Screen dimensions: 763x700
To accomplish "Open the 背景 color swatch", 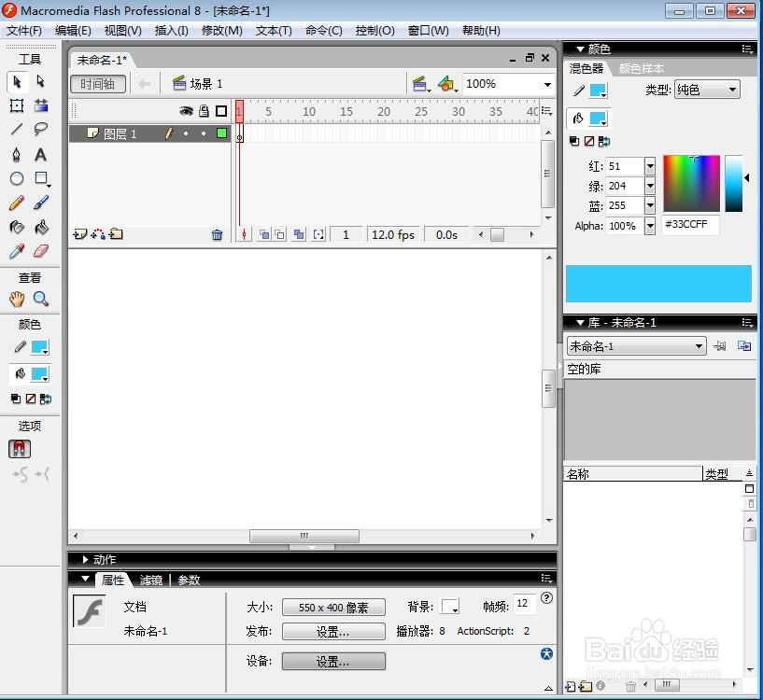I will tap(450, 607).
